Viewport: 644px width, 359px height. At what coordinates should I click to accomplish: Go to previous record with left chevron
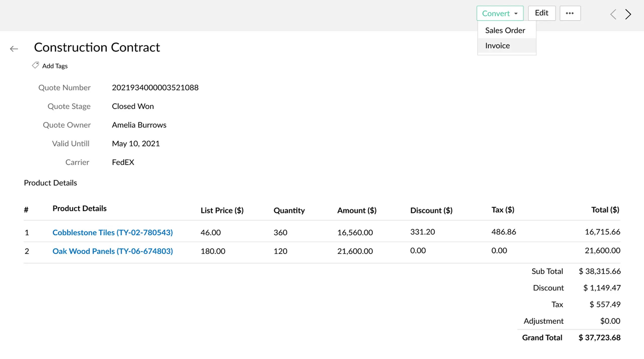tap(613, 14)
